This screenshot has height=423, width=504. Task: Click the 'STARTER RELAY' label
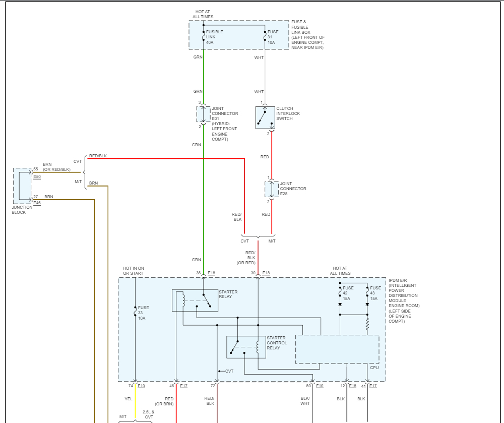(228, 294)
